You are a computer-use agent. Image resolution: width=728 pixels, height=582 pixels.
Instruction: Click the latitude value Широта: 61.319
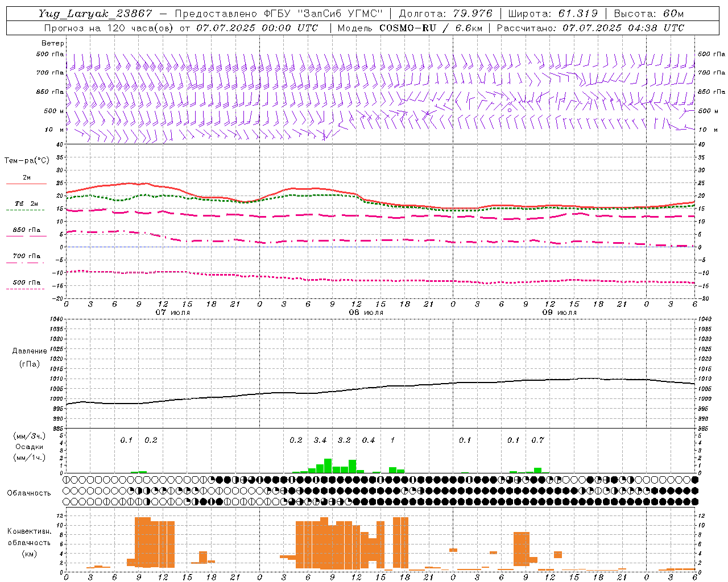click(x=553, y=14)
